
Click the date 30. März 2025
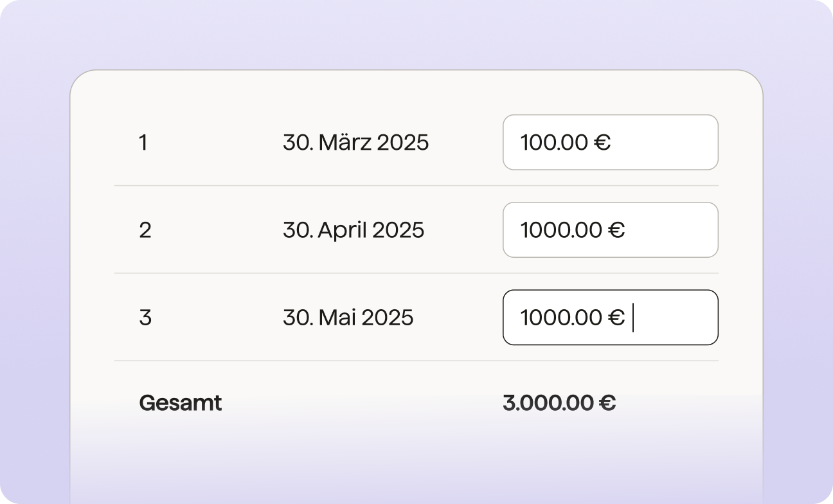pos(355,143)
